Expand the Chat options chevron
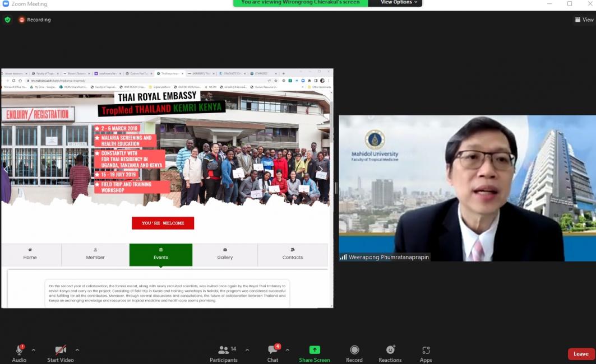596x364 pixels. coord(288,350)
